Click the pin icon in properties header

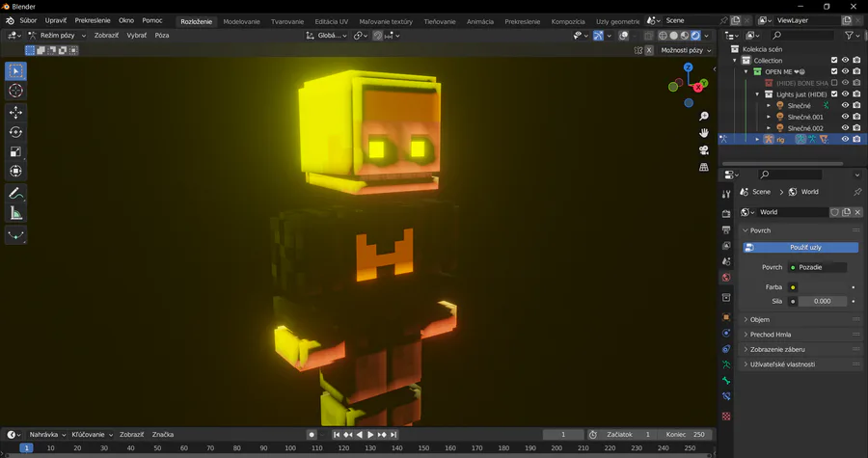coord(857,192)
